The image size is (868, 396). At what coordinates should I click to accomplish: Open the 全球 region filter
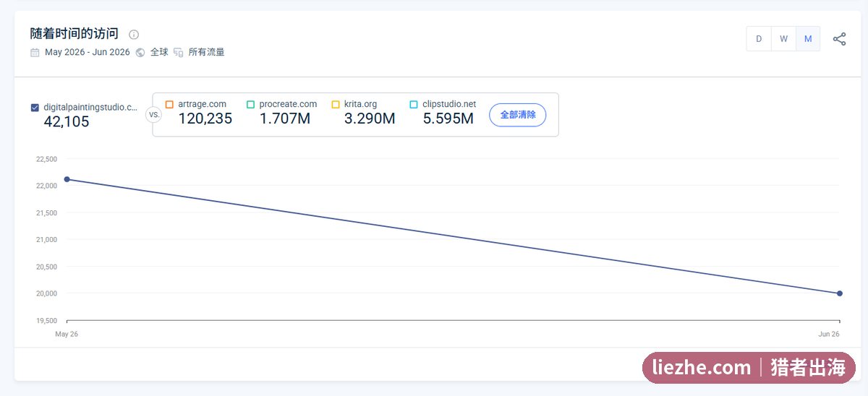[x=159, y=52]
